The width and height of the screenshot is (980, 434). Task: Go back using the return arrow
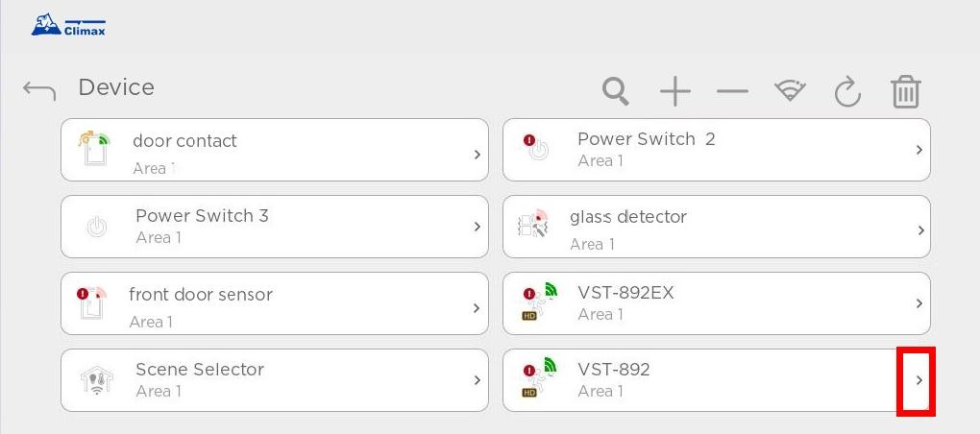point(39,90)
